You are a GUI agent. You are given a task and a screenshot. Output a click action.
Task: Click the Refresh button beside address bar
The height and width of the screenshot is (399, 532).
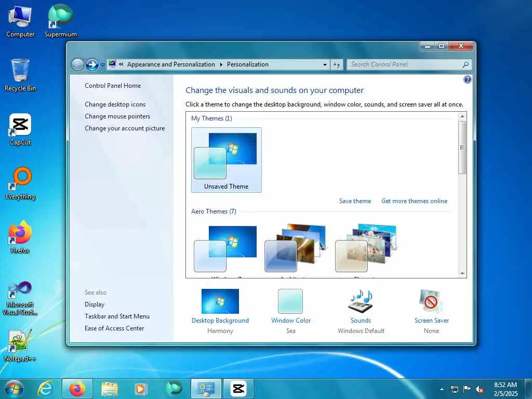click(337, 64)
